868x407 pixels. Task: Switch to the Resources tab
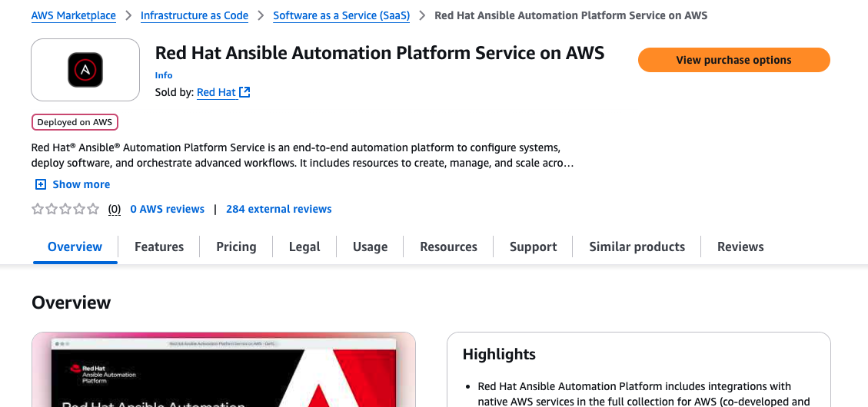pyautogui.click(x=448, y=247)
